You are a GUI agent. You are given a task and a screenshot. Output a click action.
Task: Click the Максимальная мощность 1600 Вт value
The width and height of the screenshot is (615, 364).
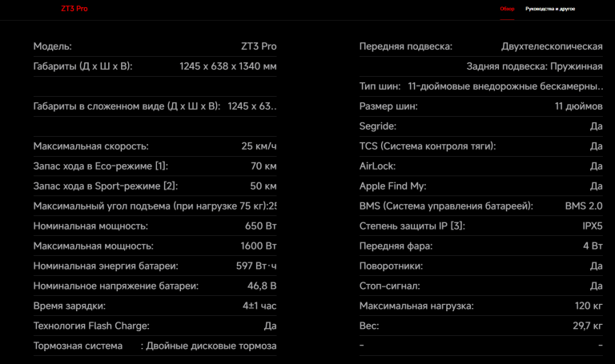(x=258, y=246)
